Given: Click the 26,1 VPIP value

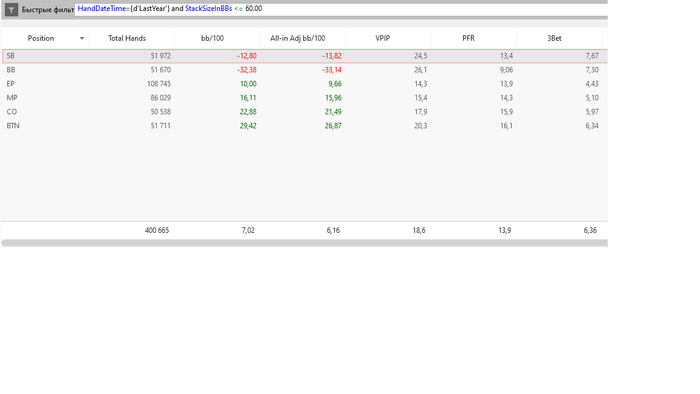Looking at the screenshot, I should (421, 70).
